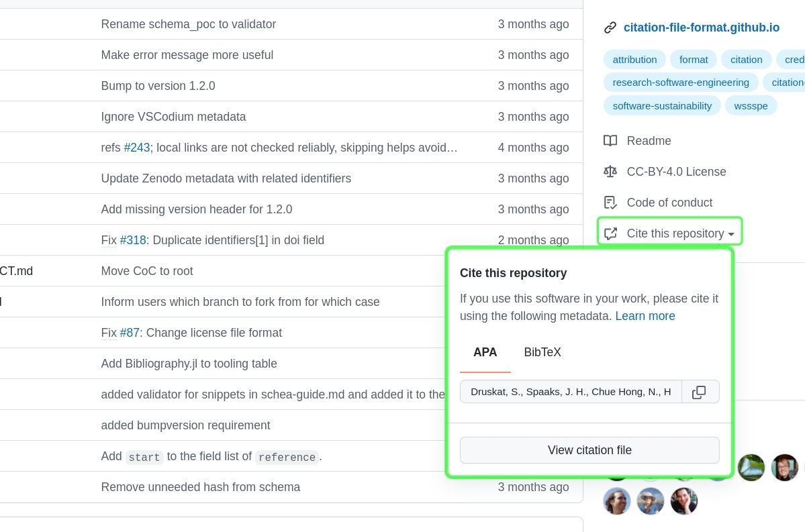Select the attribution topic tag
The width and height of the screenshot is (805, 532).
tap(634, 59)
